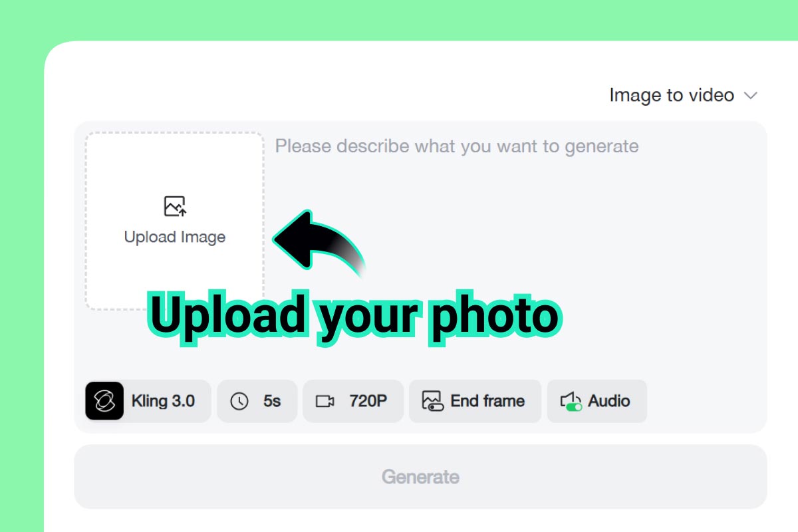Open the 5s duration selector

tap(257, 401)
